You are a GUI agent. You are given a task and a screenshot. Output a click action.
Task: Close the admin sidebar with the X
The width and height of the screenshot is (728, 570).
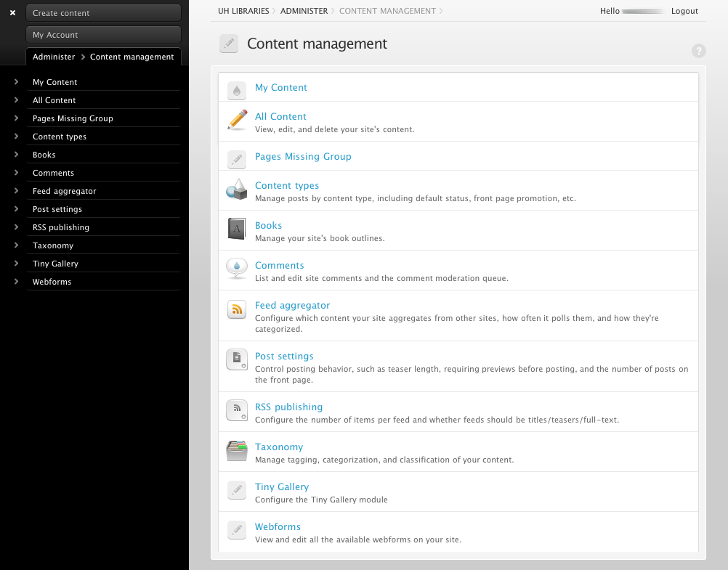pos(13,13)
